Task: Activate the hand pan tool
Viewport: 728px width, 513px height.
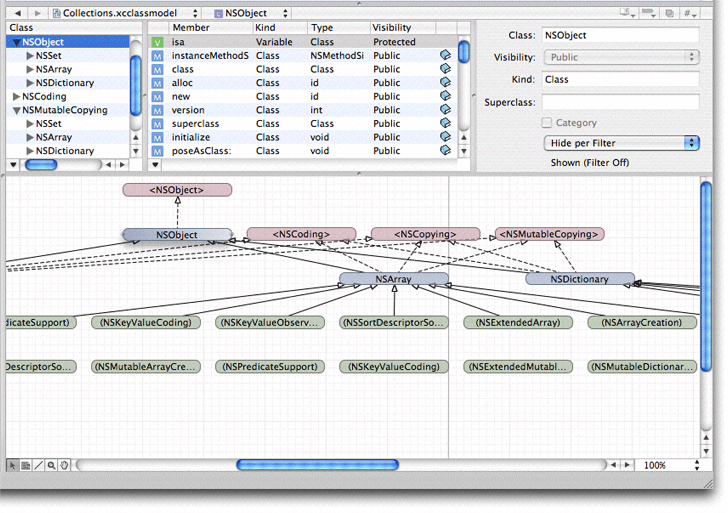Action: tap(64, 465)
